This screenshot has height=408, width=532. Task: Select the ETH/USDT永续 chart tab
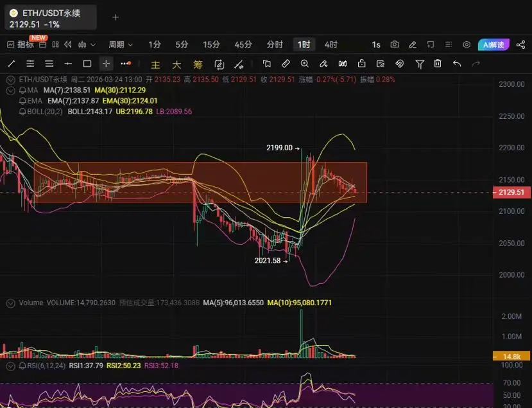(x=51, y=18)
